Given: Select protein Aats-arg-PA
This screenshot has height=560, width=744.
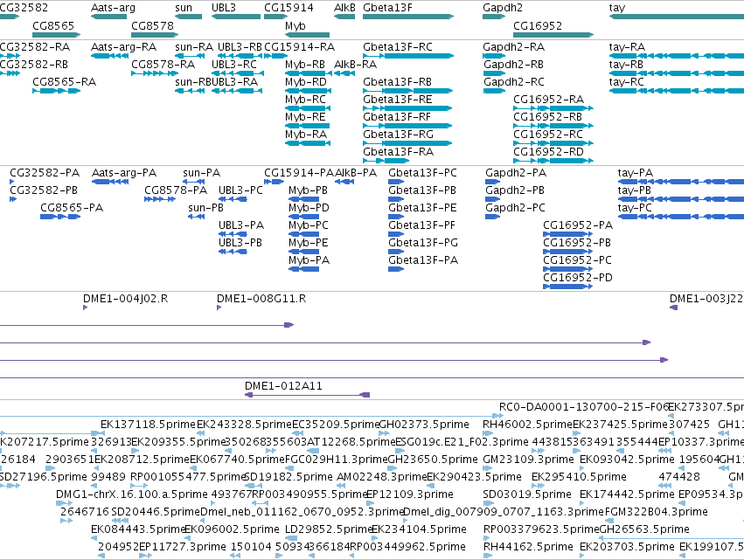Looking at the screenshot, I should (124, 173).
